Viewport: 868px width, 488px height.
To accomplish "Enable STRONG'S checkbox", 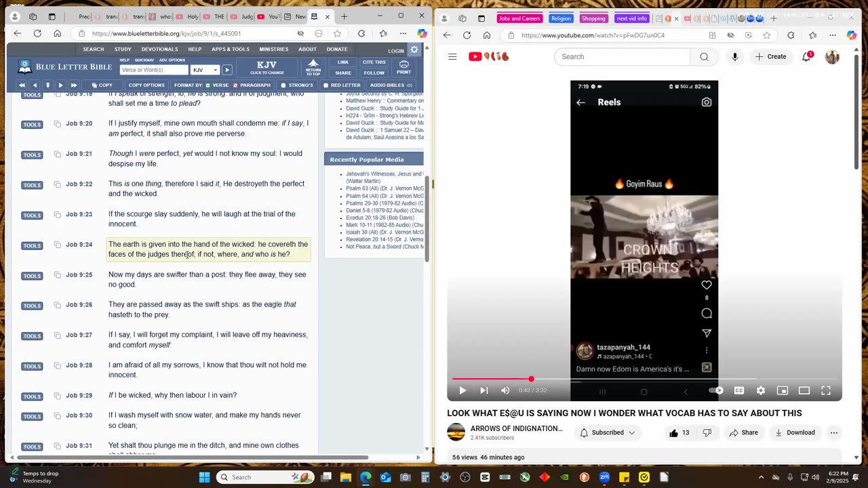I will tap(283, 85).
